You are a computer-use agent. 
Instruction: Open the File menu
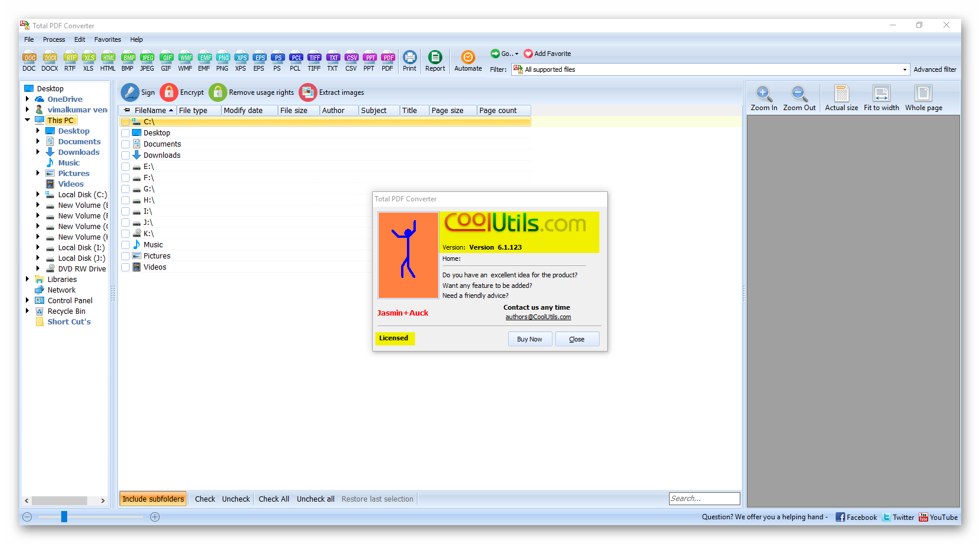click(29, 39)
